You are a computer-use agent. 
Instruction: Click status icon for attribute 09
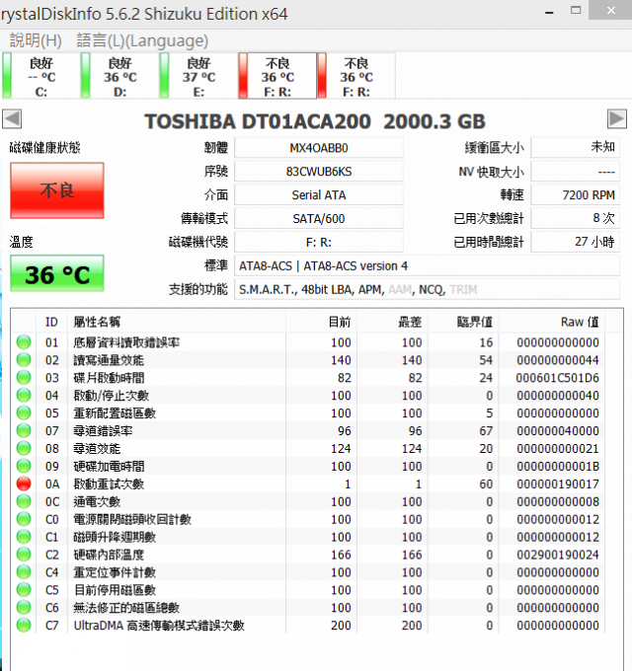point(24,466)
